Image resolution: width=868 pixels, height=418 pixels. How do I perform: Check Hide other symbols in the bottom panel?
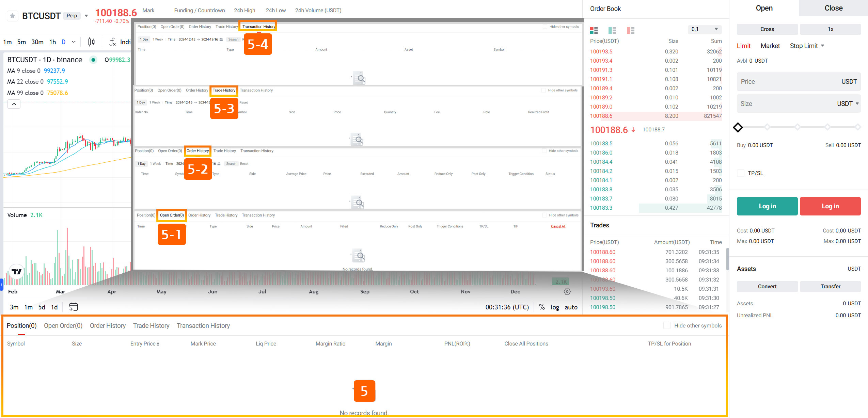tap(667, 325)
